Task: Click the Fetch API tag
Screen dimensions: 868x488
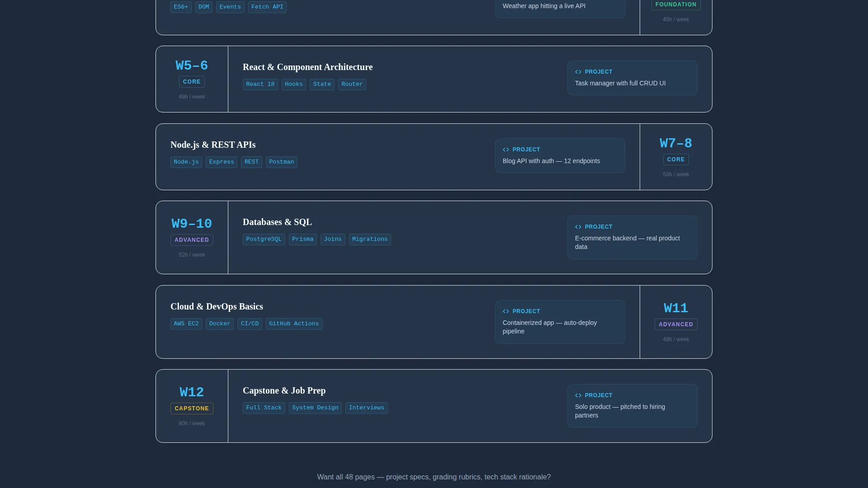Action: (267, 7)
